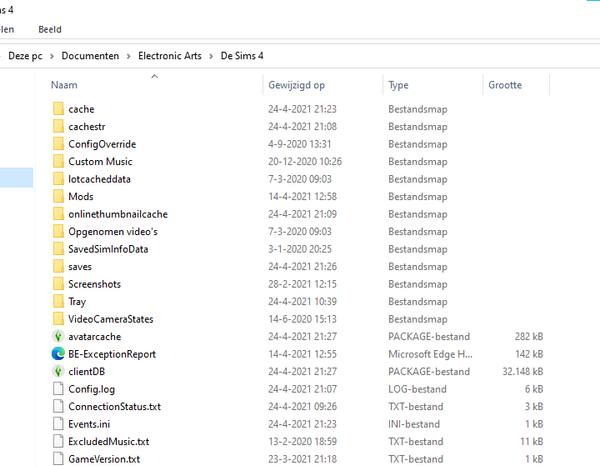Select the Tray folder icon

pos(58,301)
